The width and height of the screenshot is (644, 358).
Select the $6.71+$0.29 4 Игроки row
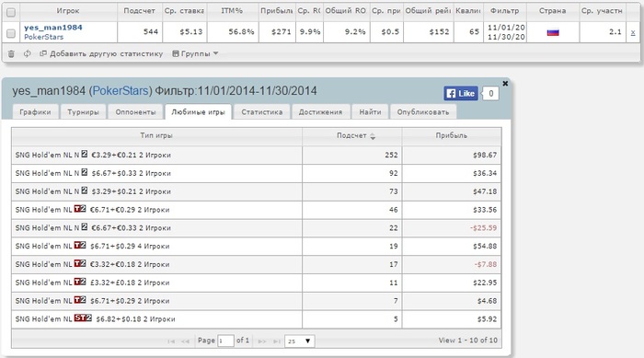(x=257, y=247)
